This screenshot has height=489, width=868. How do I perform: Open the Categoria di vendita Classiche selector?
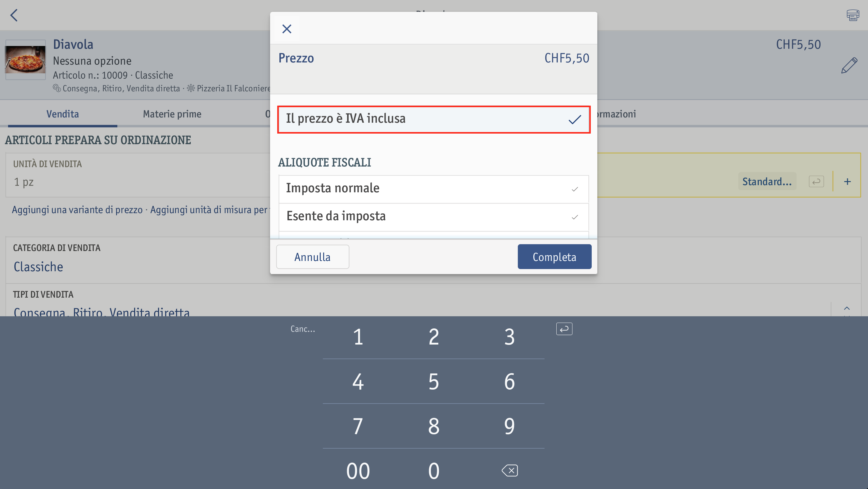pyautogui.click(x=38, y=267)
